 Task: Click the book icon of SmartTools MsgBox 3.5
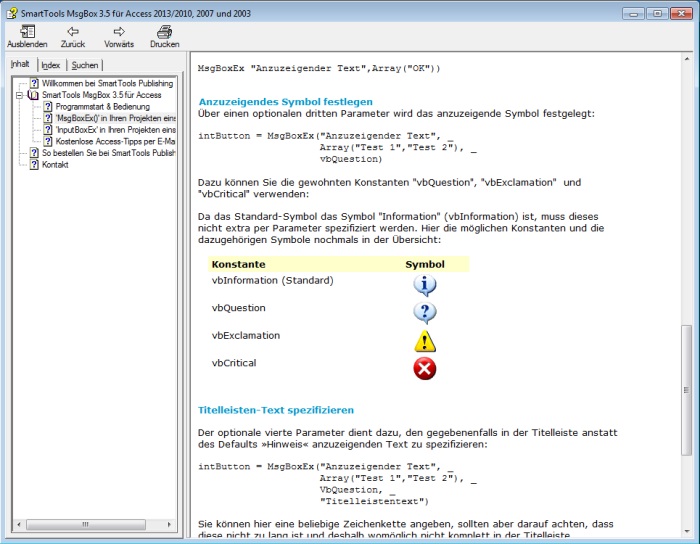click(x=33, y=95)
